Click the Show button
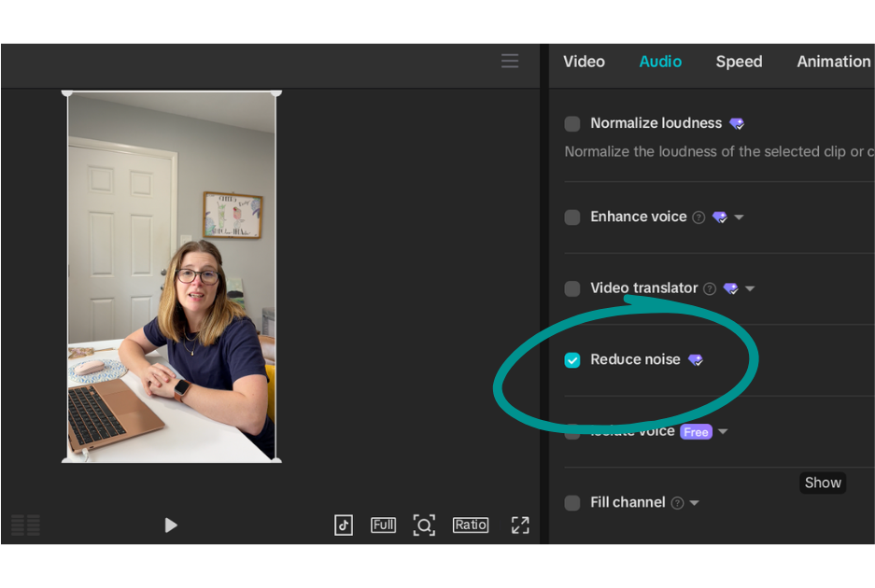The width and height of the screenshot is (875, 588). [823, 483]
